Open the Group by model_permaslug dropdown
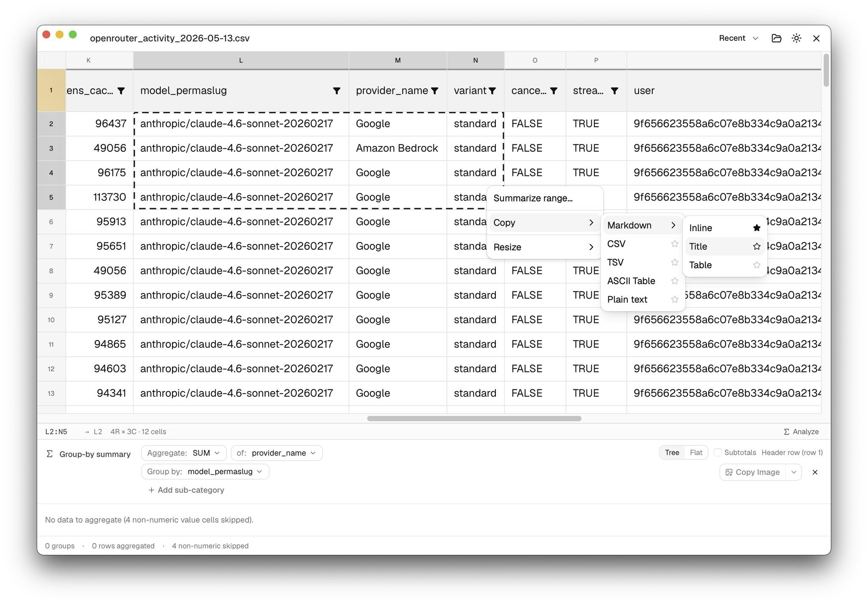Viewport: 868px width, 604px height. [x=205, y=472]
